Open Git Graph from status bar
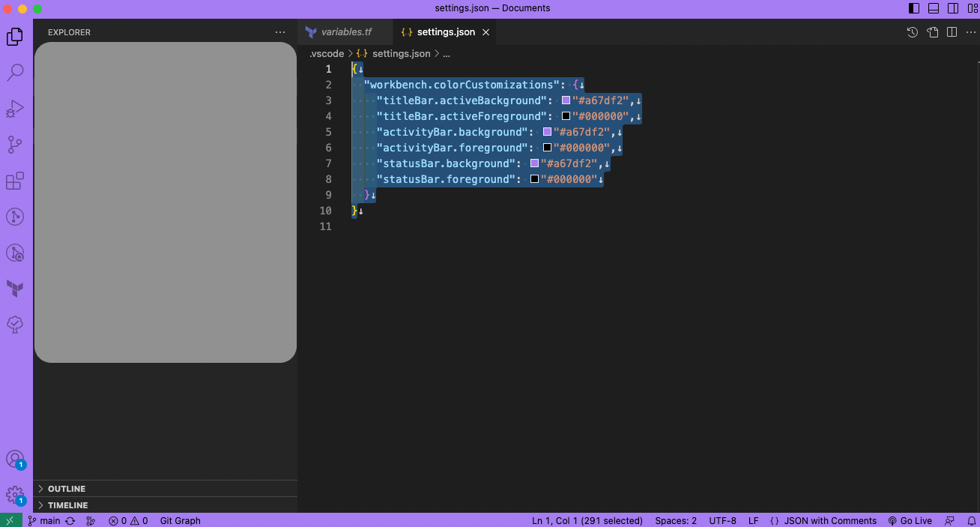 (x=181, y=521)
